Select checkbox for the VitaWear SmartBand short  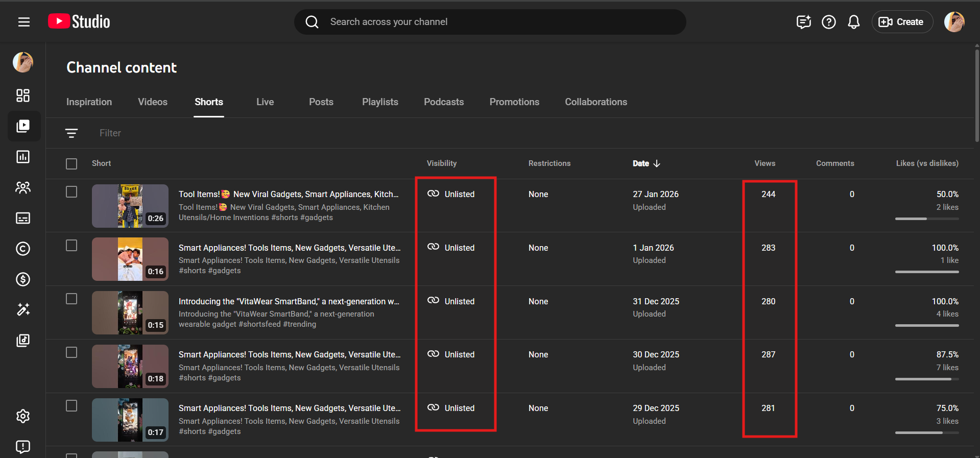point(71,299)
